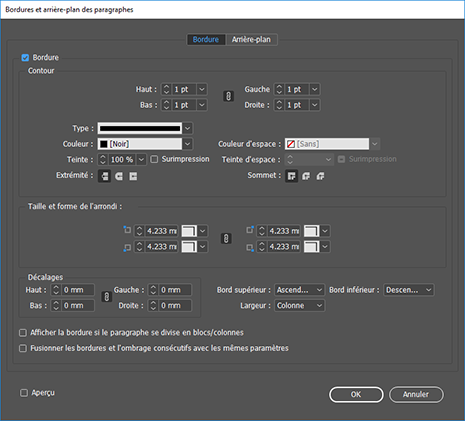The height and width of the screenshot is (421, 465).
Task: Click the Annuler button
Action: [x=416, y=395]
